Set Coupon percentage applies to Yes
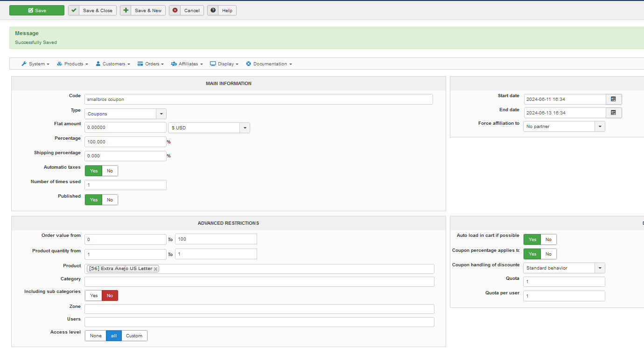 (x=532, y=254)
